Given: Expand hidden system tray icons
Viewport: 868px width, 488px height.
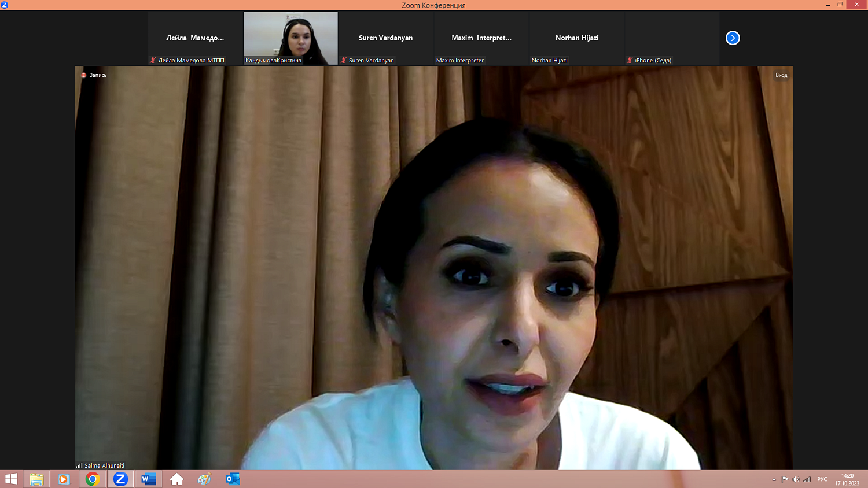Looking at the screenshot, I should pyautogui.click(x=774, y=479).
